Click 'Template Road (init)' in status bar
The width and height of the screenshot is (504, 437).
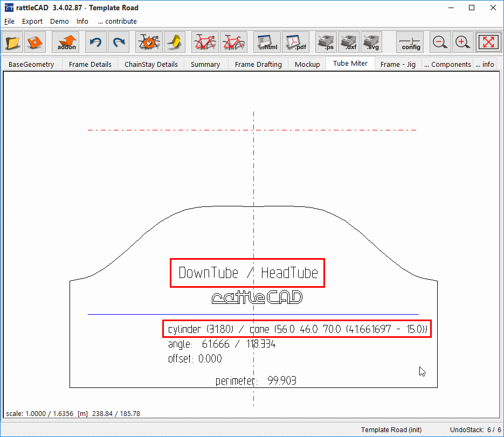click(x=391, y=430)
